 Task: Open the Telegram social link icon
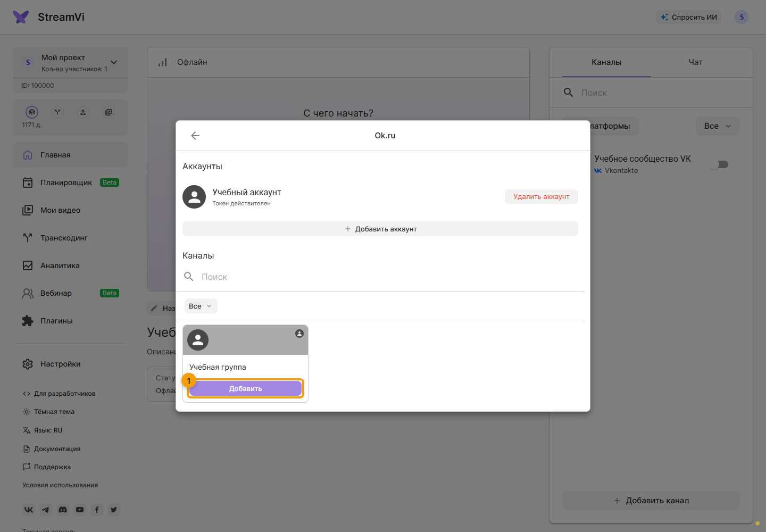point(46,510)
